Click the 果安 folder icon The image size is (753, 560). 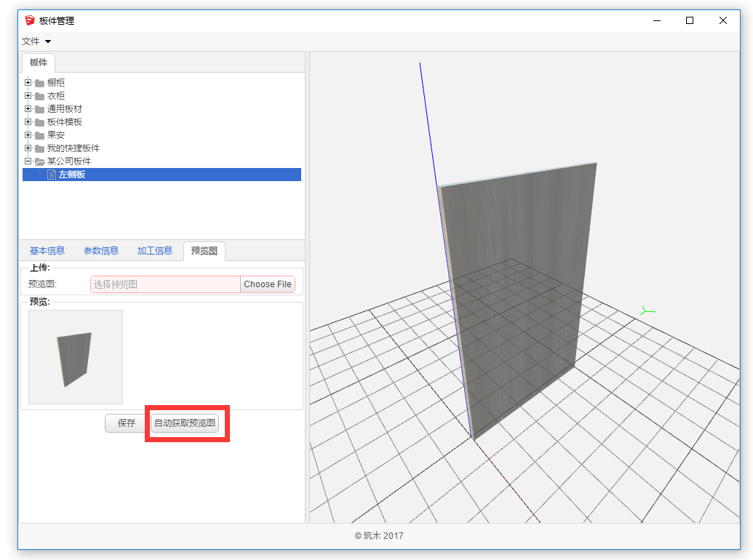coord(39,135)
